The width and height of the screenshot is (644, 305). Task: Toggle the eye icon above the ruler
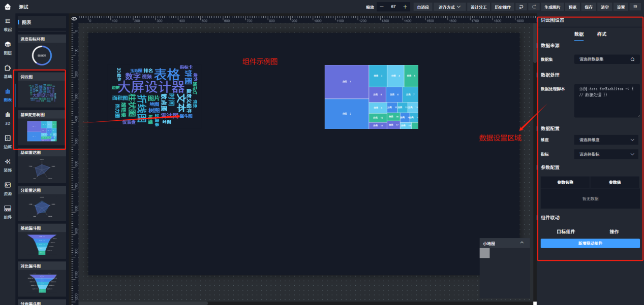pos(74,19)
